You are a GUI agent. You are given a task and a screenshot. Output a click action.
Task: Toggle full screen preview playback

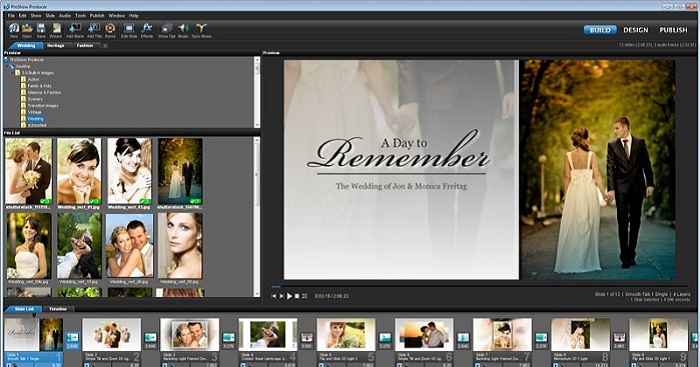coord(304,296)
